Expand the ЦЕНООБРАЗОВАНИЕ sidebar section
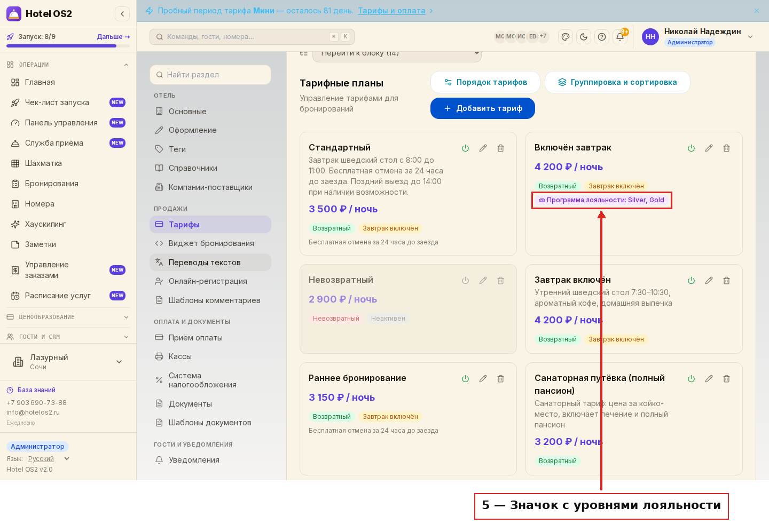 point(68,317)
